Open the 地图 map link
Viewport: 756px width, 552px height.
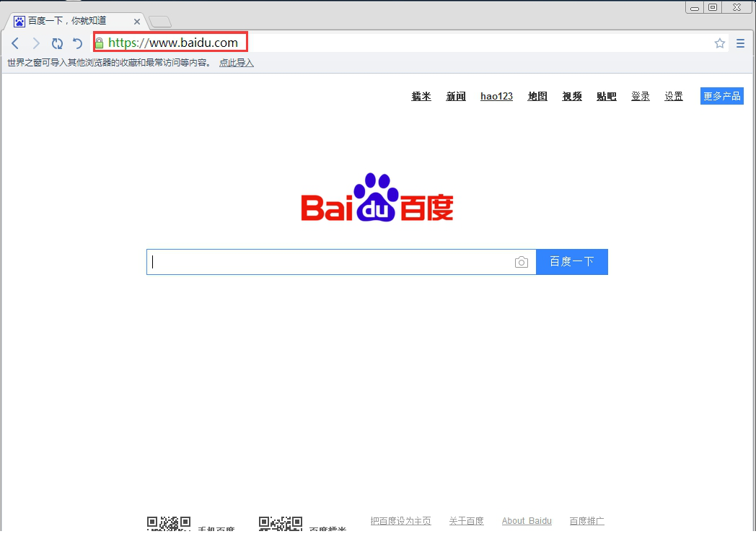(x=537, y=97)
